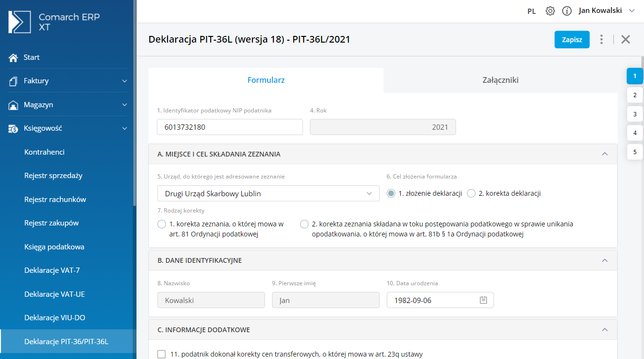Screen dimensions: 644x359
Task: Click the Zapisz button
Action: [572, 40]
